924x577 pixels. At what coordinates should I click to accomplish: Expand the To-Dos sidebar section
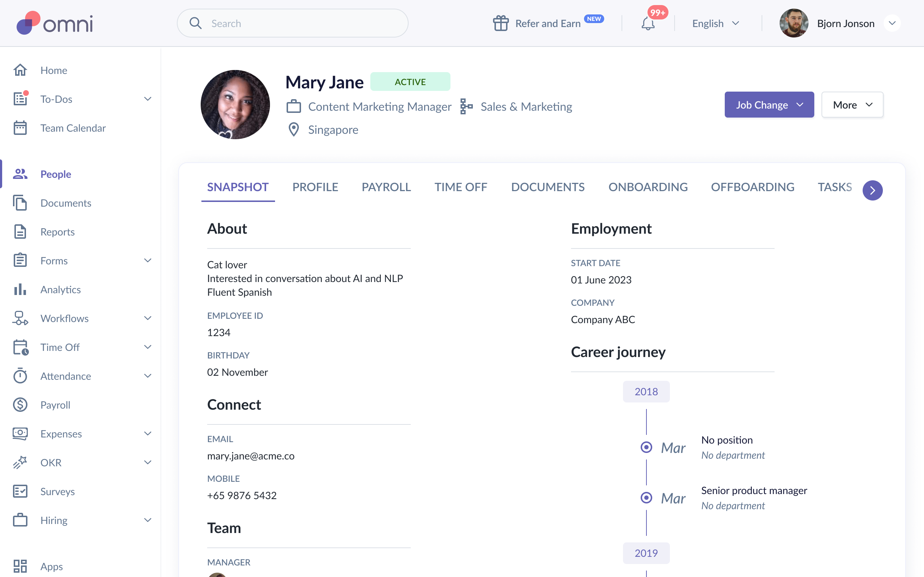tap(147, 99)
